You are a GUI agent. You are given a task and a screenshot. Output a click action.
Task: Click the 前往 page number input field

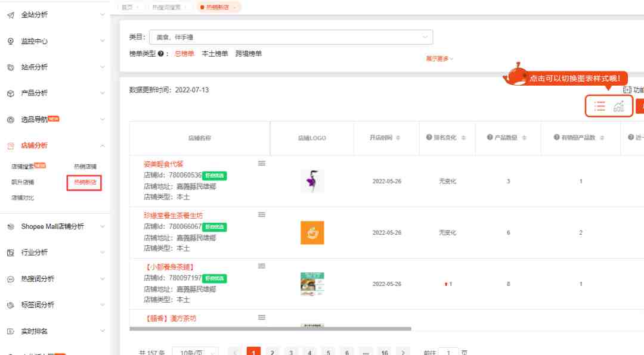pos(448,352)
